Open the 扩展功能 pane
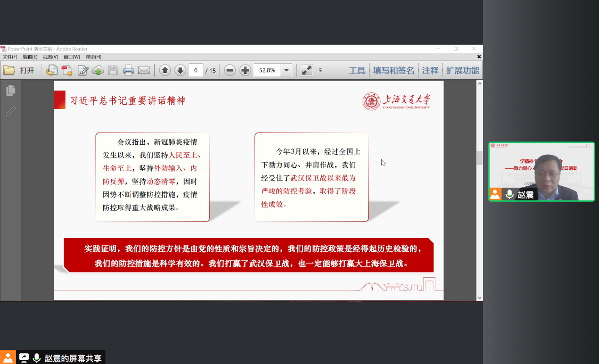 point(463,70)
